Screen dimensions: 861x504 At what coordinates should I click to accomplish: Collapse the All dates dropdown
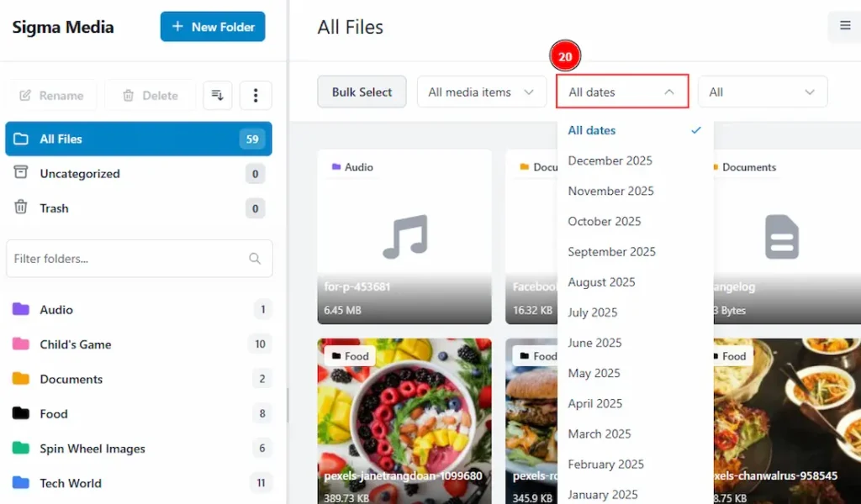coord(621,92)
